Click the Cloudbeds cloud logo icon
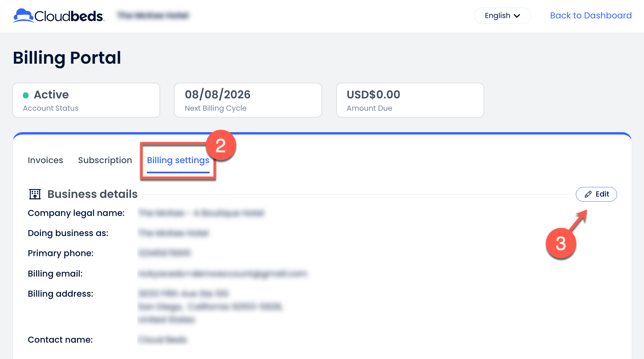 [x=24, y=16]
